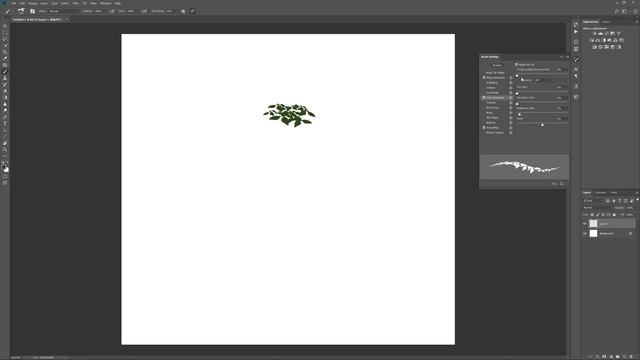Screen dimensions: 640x360
Task: Select the Zoom tool
Action: point(5,150)
